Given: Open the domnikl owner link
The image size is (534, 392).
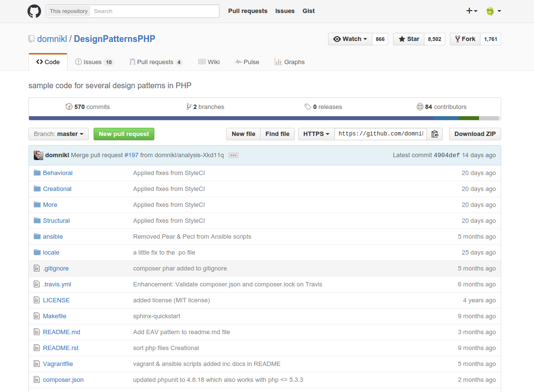Looking at the screenshot, I should point(52,39).
